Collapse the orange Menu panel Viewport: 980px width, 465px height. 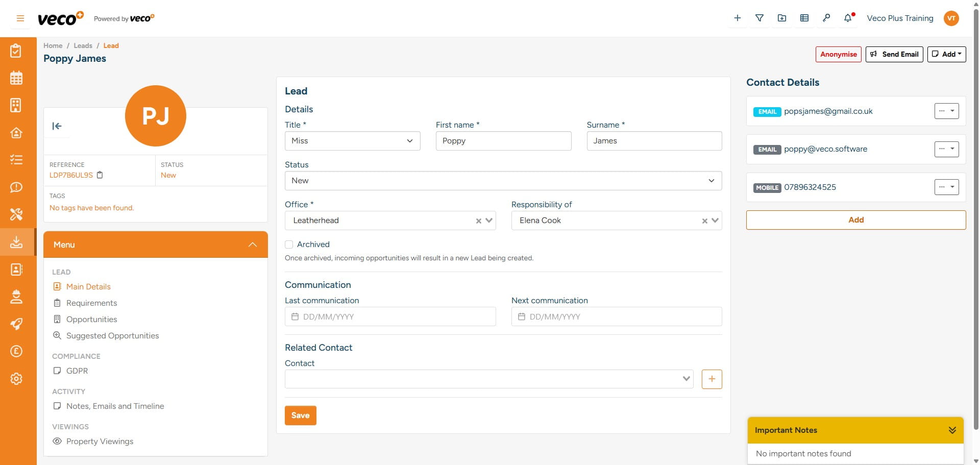[x=252, y=245]
